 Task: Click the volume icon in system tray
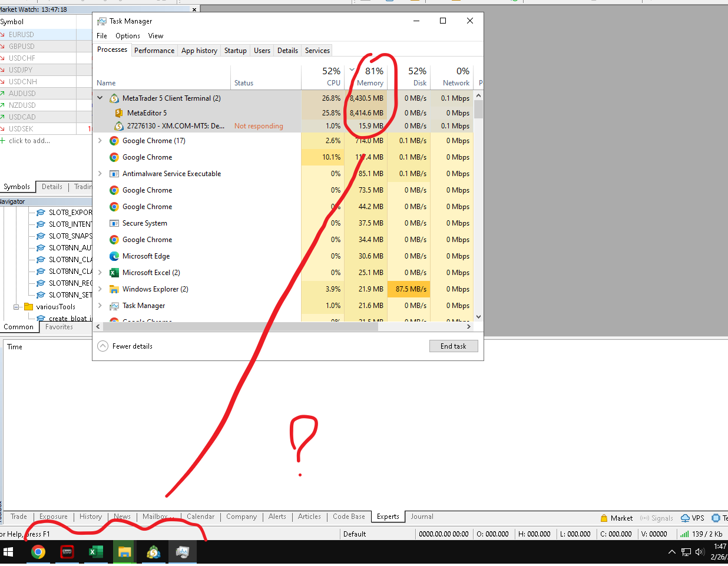pos(700,552)
